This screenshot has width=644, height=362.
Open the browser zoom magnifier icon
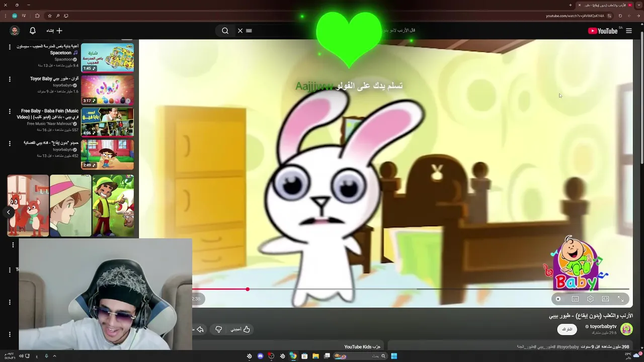pyautogui.click(x=58, y=16)
